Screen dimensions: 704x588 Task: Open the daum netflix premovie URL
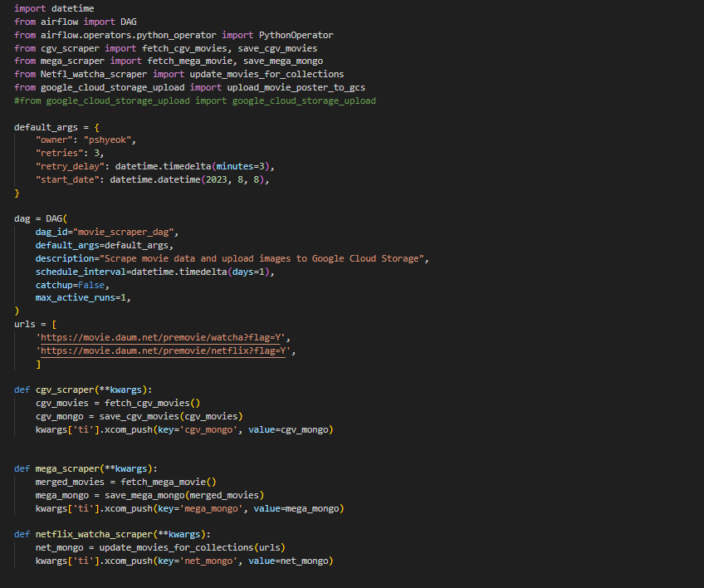(163, 350)
